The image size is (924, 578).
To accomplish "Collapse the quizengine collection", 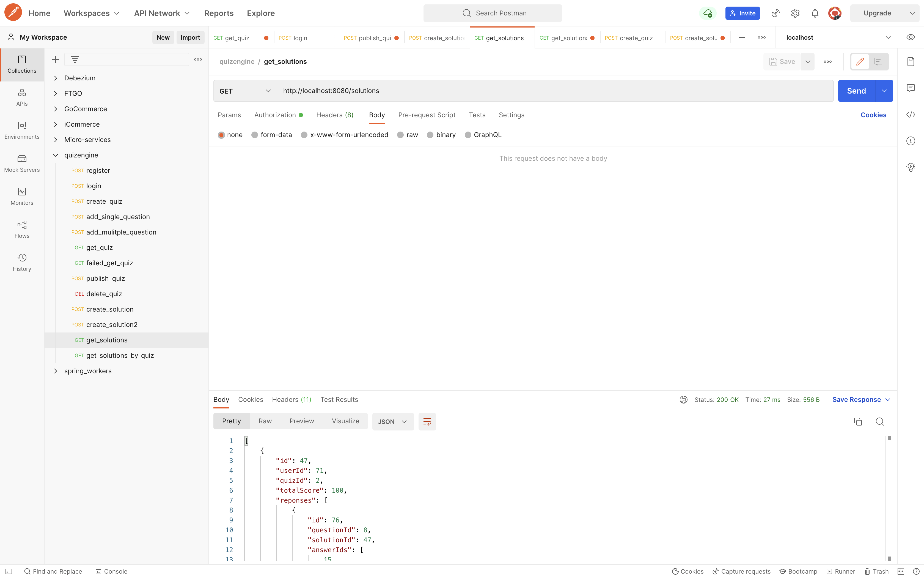I will (x=55, y=155).
